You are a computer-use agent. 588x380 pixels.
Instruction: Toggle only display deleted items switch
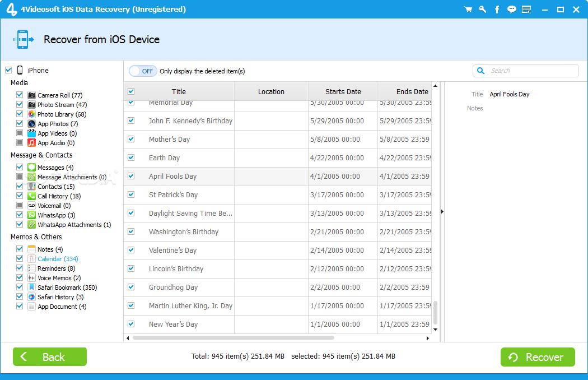click(x=143, y=71)
